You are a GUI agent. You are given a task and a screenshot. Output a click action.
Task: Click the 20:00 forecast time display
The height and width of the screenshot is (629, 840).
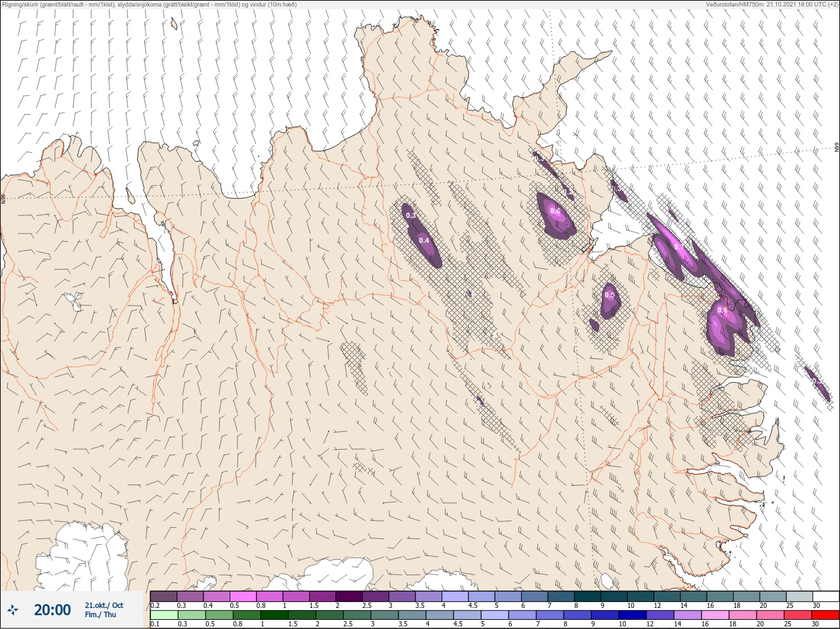52,610
